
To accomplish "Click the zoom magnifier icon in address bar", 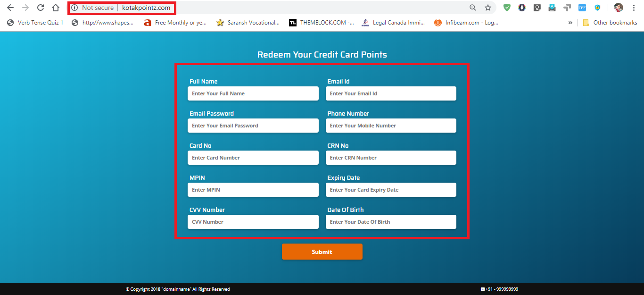I will pos(473,8).
